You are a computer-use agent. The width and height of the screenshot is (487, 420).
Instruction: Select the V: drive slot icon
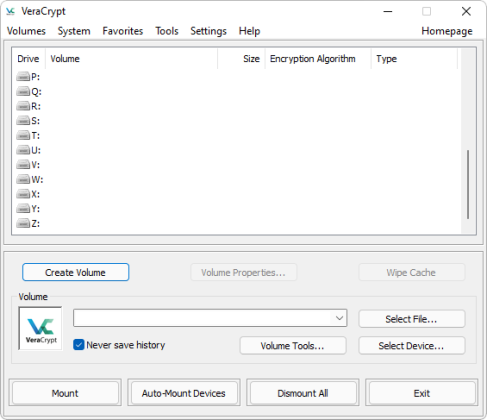pos(23,165)
